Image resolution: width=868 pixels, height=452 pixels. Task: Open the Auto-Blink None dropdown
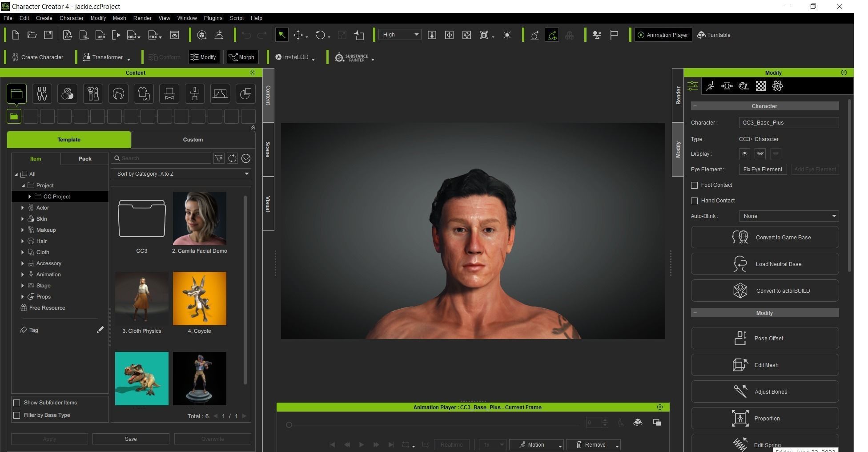pyautogui.click(x=789, y=216)
